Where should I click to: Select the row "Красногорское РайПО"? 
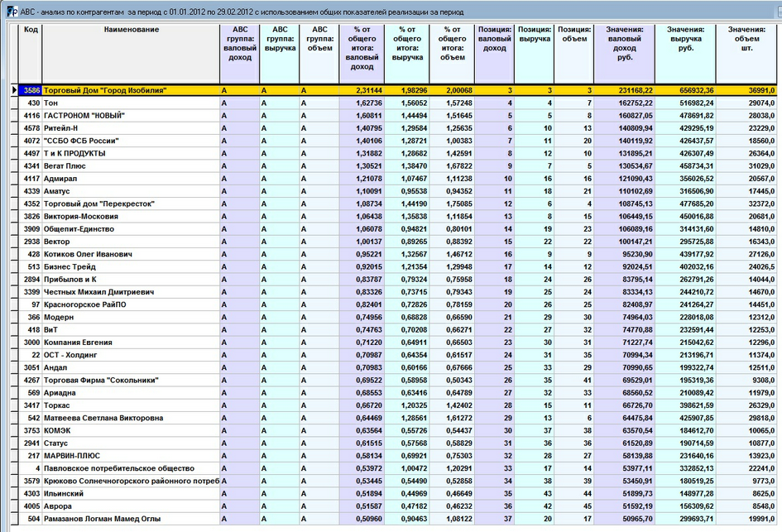(x=397, y=304)
